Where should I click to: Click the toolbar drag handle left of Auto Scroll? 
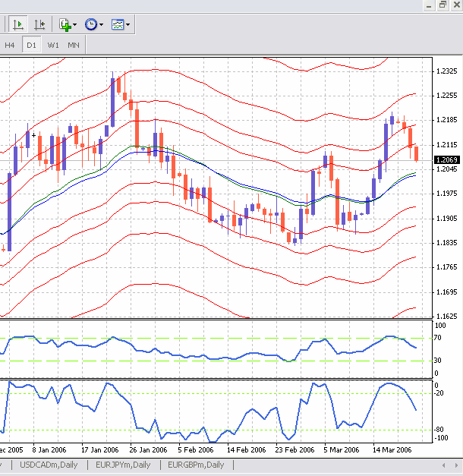4,25
